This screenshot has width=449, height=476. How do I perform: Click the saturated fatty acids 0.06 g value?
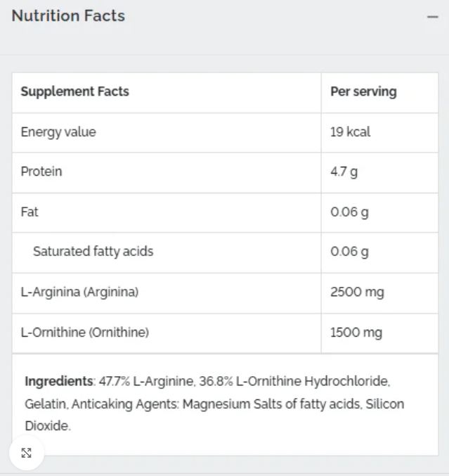coord(349,252)
